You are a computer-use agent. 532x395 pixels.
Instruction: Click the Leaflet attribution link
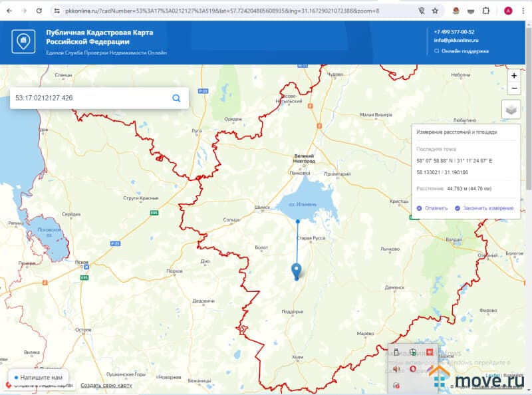(x=493, y=375)
